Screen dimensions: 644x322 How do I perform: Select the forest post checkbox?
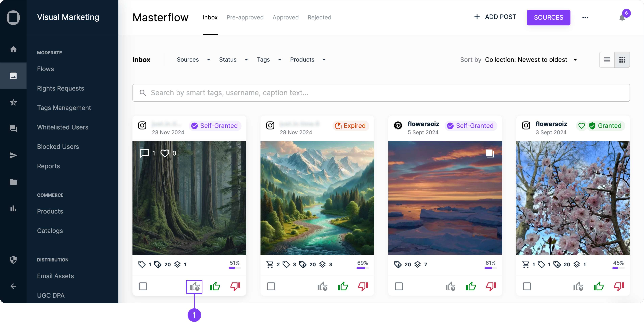pos(143,286)
